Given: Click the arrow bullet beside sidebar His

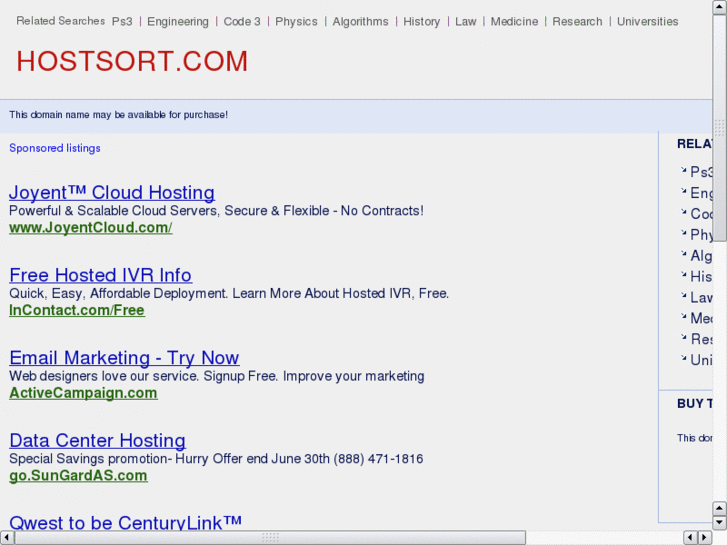Looking at the screenshot, I should tap(683, 275).
